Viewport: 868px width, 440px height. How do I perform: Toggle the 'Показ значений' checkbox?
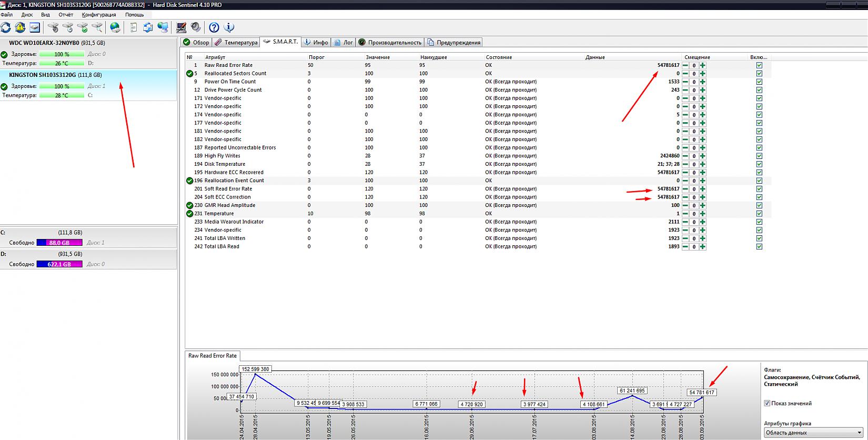click(x=767, y=403)
